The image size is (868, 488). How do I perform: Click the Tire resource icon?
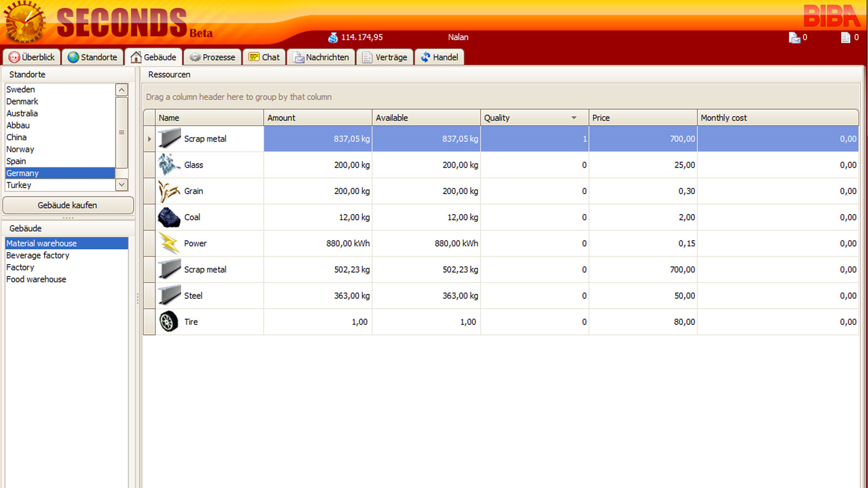(169, 322)
